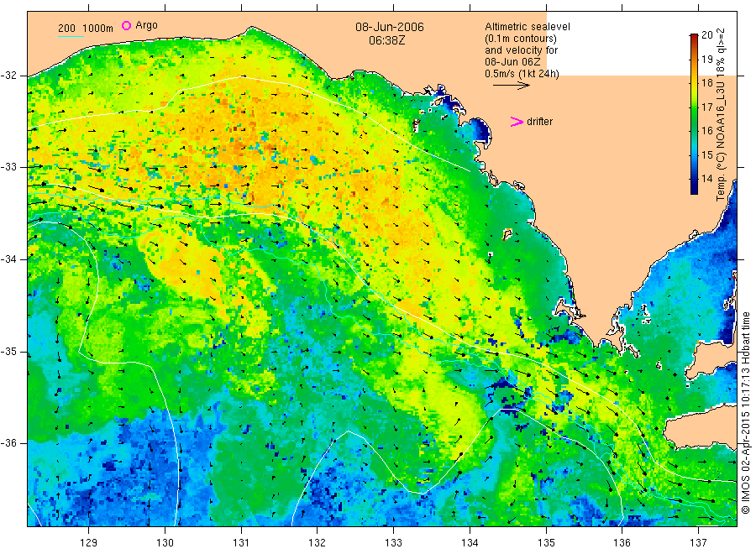This screenshot has width=756, height=554.
Task: Click the latitude label -35
Action: (8, 352)
